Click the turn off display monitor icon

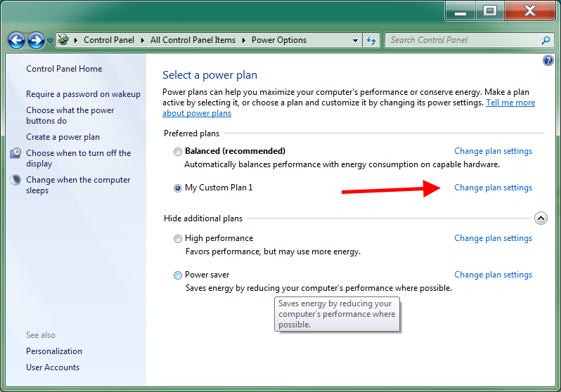(x=15, y=153)
